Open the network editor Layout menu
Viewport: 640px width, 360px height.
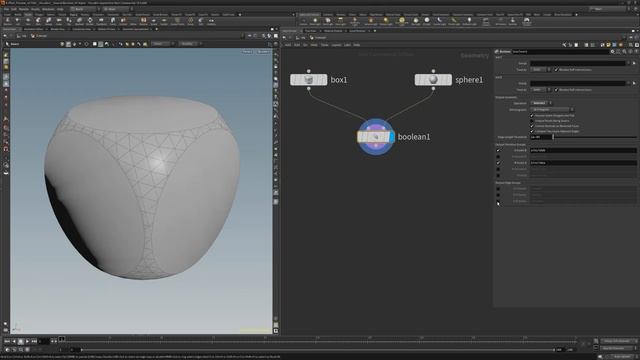[336, 45]
